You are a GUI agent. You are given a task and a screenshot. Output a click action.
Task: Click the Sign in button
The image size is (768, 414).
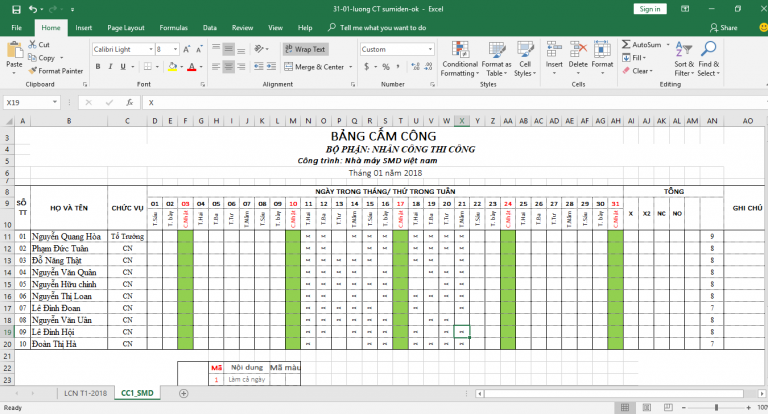pyautogui.click(x=649, y=9)
